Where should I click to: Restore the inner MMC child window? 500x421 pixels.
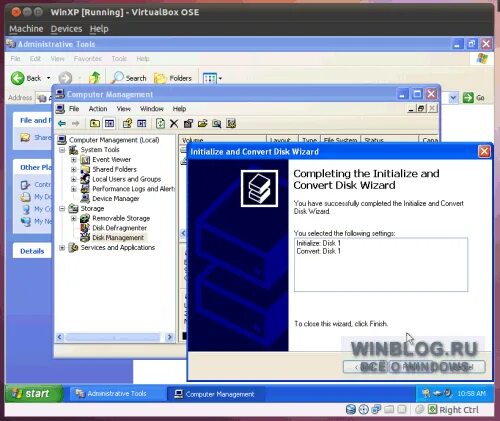(421, 108)
